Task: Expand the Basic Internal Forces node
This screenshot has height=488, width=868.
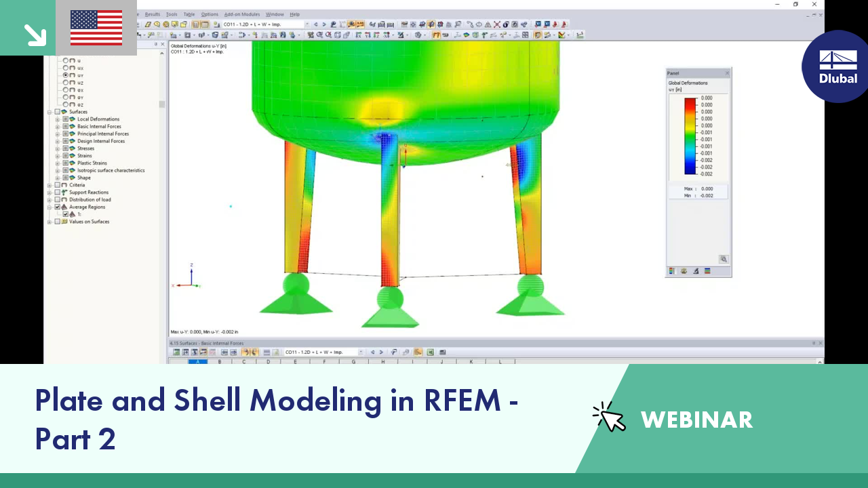Action: coord(58,126)
